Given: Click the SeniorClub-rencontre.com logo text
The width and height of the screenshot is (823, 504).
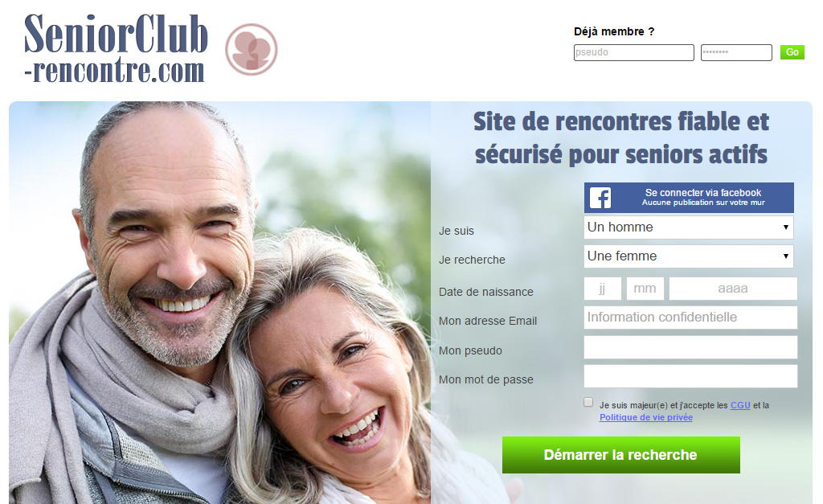Looking at the screenshot, I should pyautogui.click(x=116, y=48).
